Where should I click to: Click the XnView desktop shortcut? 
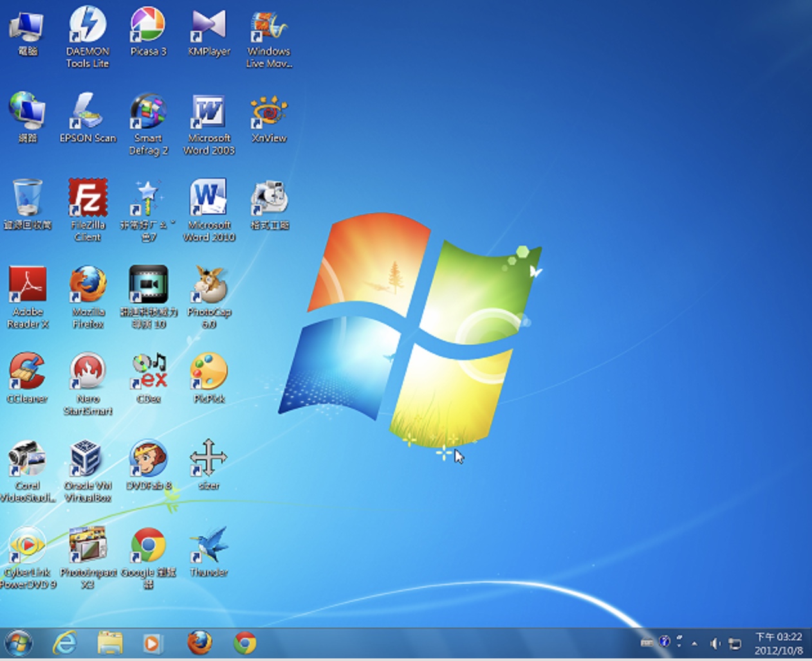[x=269, y=118]
